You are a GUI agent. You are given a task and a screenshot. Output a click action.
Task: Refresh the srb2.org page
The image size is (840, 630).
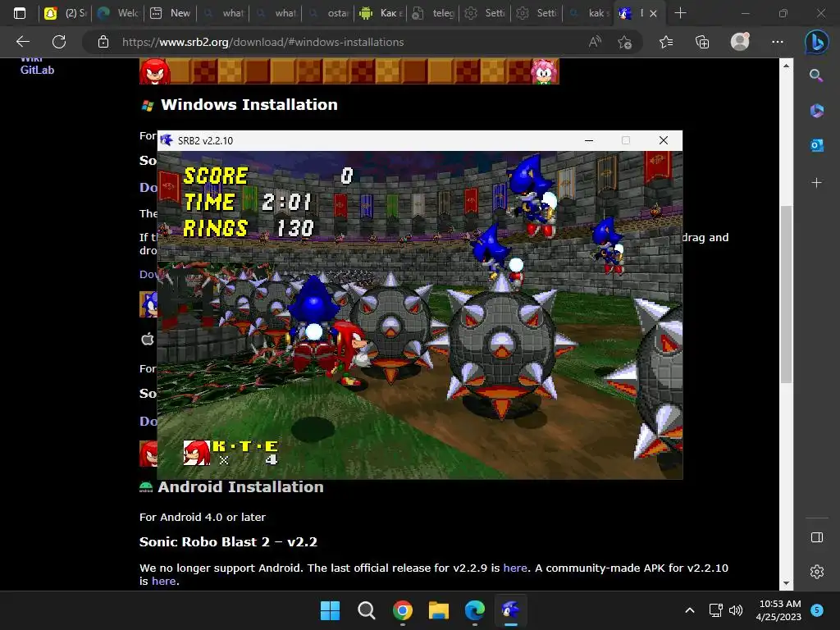pyautogui.click(x=59, y=42)
